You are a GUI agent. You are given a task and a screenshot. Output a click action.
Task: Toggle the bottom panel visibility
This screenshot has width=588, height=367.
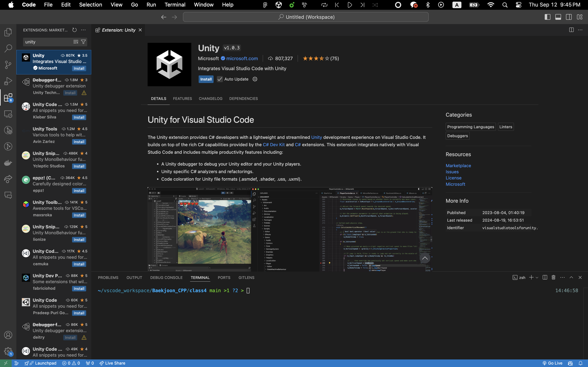point(558,17)
